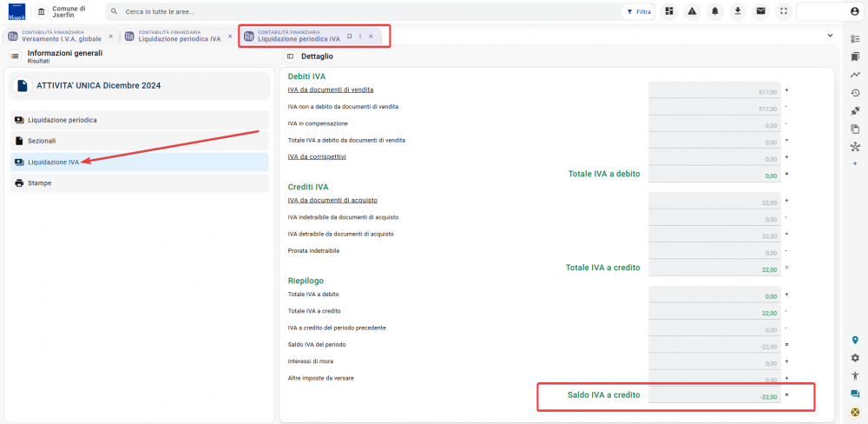This screenshot has height=424, width=868.
Task: Close the active Liquidazione periodica IVA tab
Action: [x=371, y=36]
